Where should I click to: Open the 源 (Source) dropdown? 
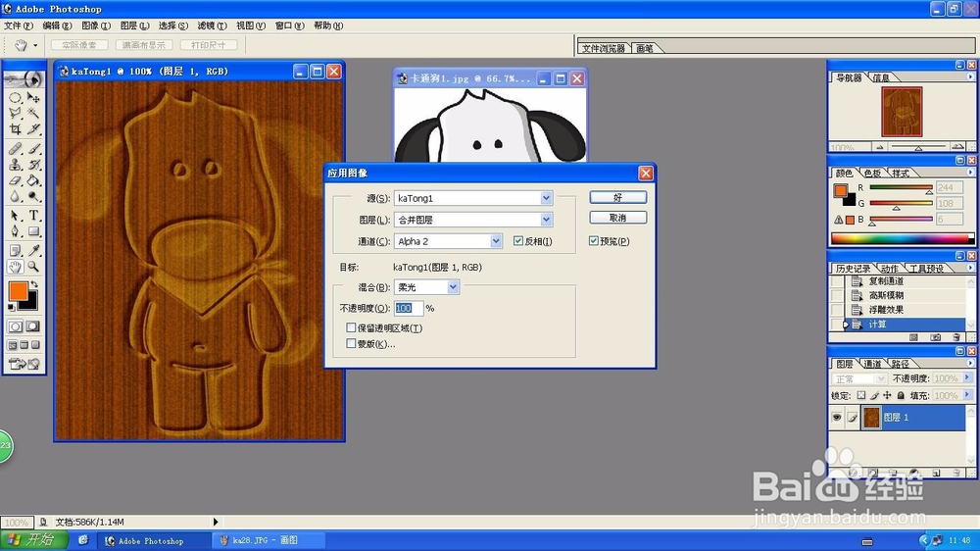[x=546, y=198]
